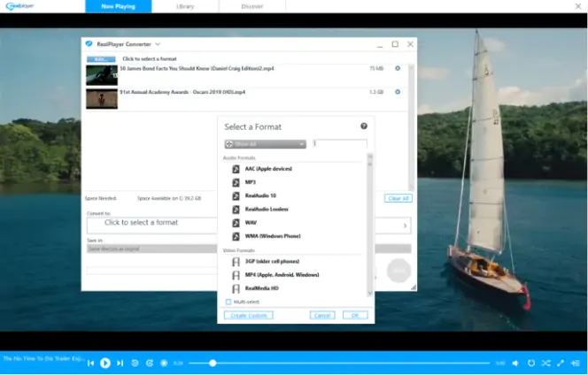Click the stop icon in the player bar
This screenshot has height=375, width=588.
point(164,363)
